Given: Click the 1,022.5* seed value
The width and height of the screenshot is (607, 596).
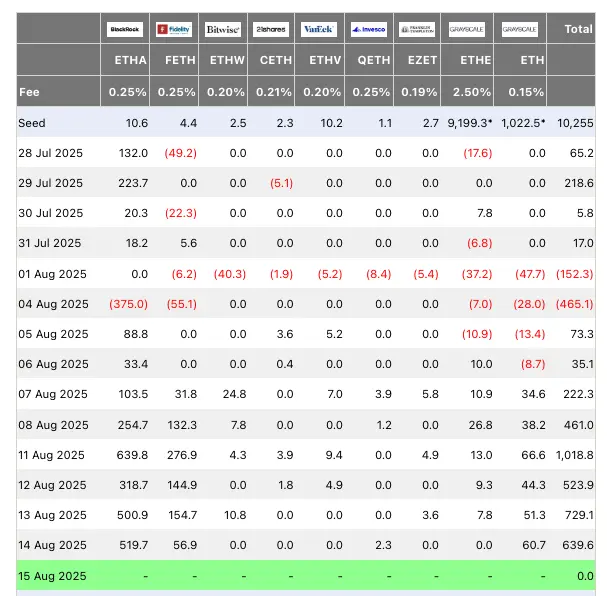Looking at the screenshot, I should (523, 123).
